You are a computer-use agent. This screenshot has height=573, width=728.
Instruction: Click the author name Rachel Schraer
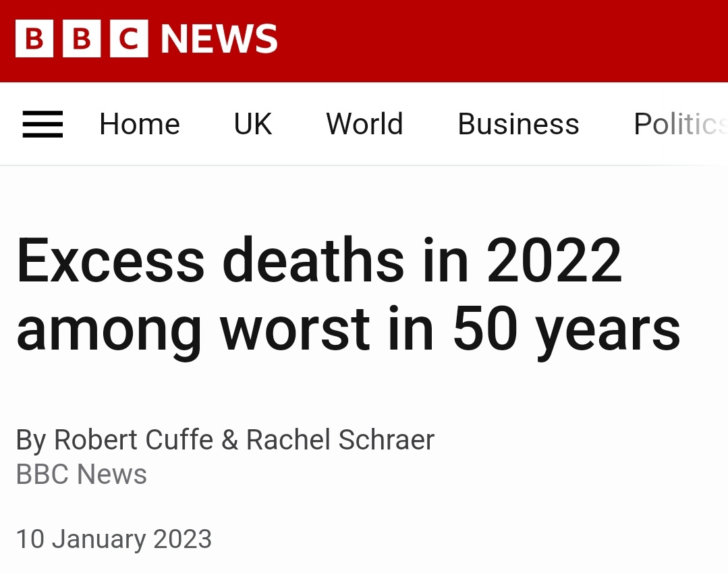[340, 440]
